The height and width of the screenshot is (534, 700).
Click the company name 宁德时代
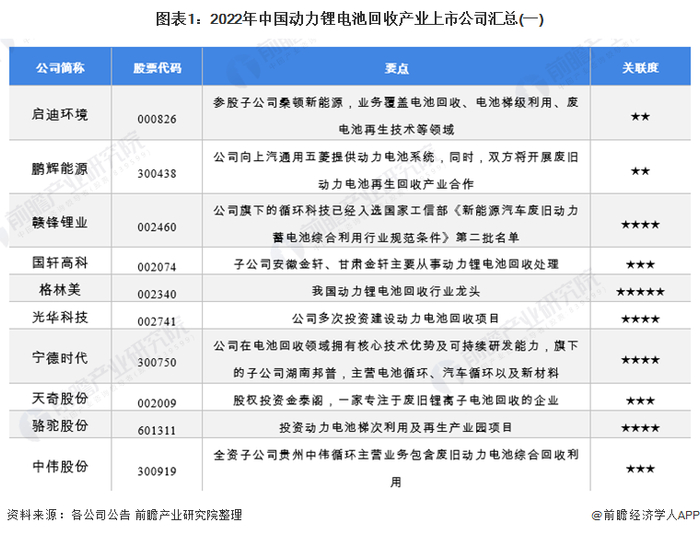(60, 358)
